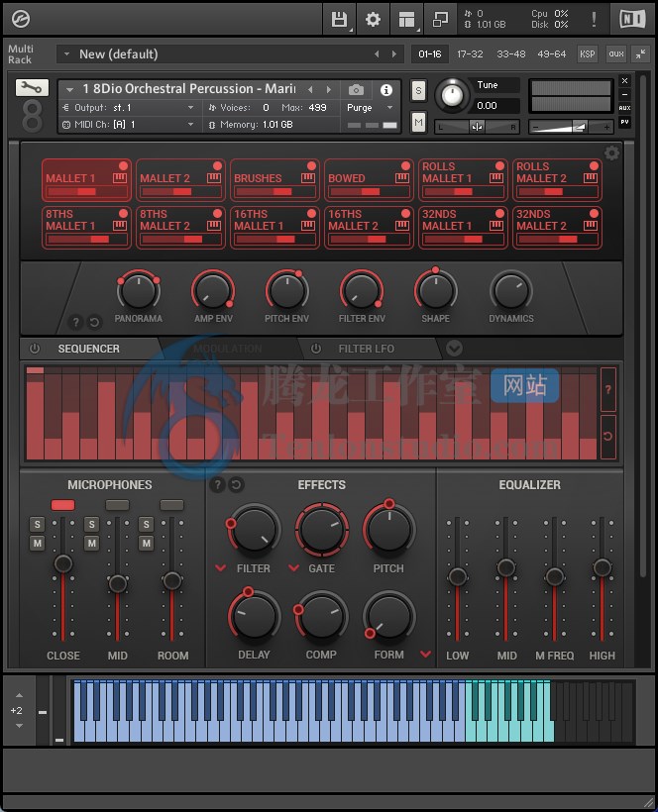
Task: Click the PV button on instrument
Action: [625, 122]
